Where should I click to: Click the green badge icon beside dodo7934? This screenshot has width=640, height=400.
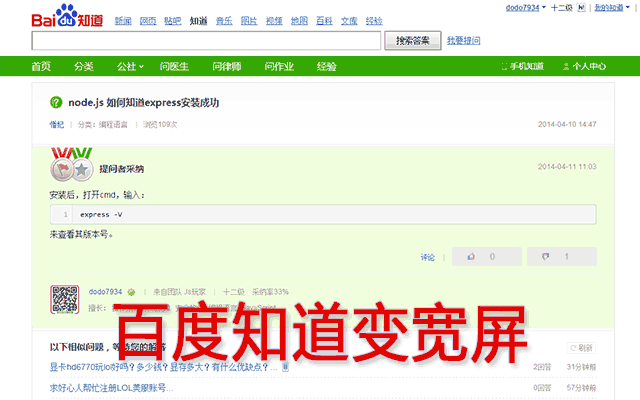click(x=131, y=292)
